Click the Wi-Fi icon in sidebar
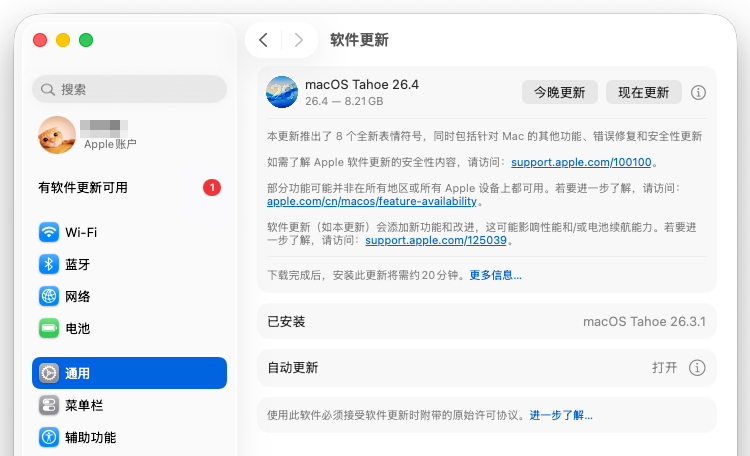The height and width of the screenshot is (456, 750). [x=49, y=232]
